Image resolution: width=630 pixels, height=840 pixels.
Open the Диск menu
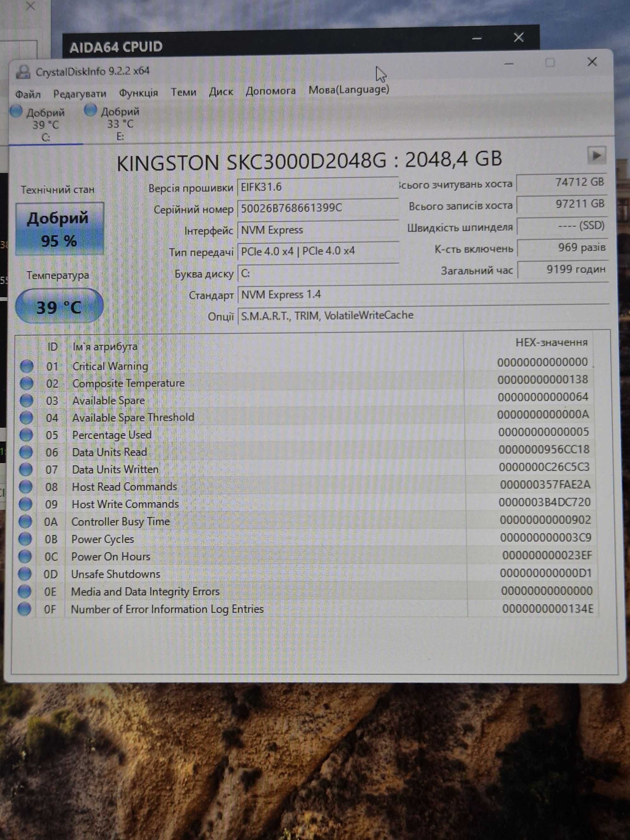point(221,92)
